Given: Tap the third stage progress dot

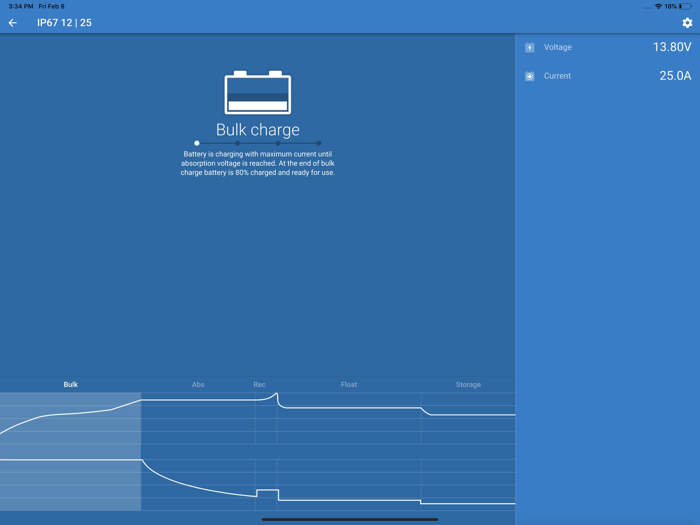Looking at the screenshot, I should tap(278, 143).
